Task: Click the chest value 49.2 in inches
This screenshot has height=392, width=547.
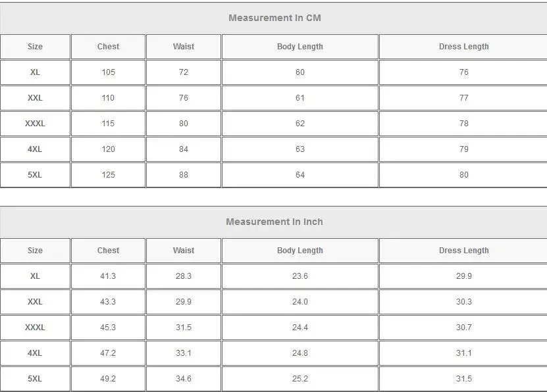Action: (x=108, y=379)
